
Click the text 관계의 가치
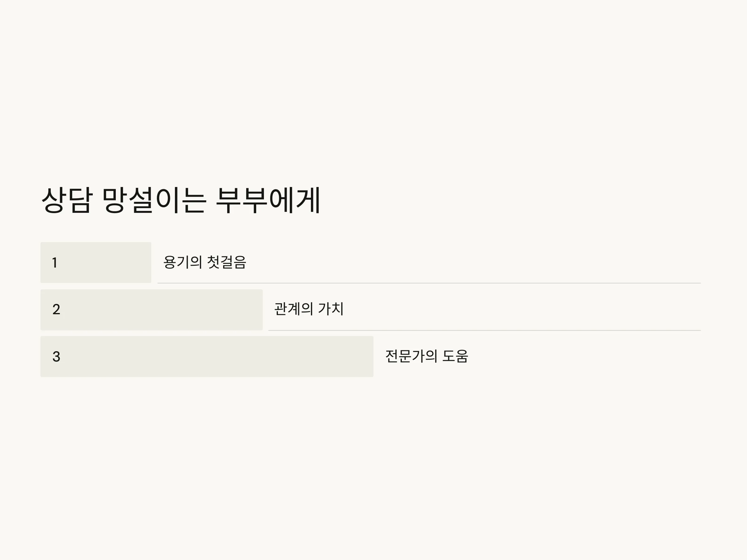pos(309,309)
